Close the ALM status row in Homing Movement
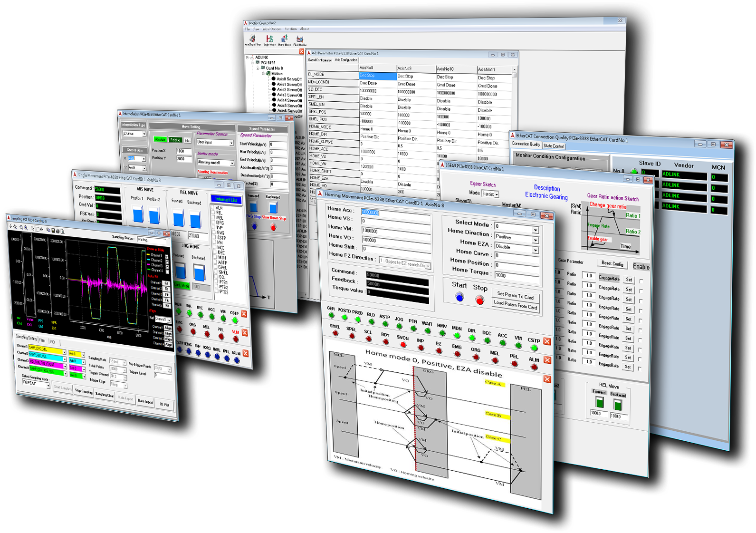 [547, 360]
